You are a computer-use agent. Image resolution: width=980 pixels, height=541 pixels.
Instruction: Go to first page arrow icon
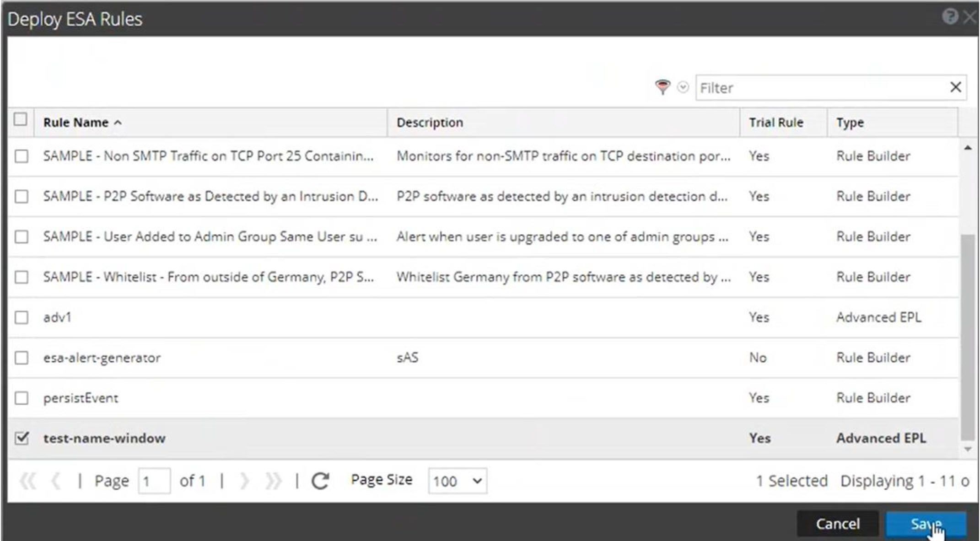27,481
